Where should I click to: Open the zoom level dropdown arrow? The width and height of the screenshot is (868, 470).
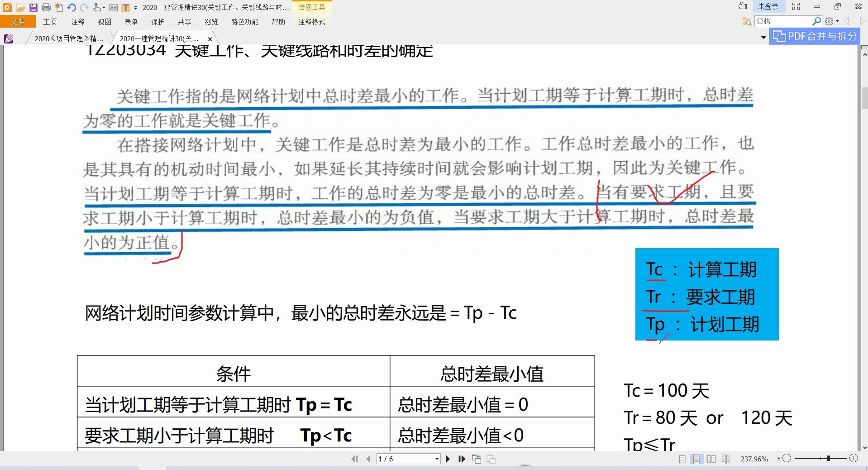click(x=778, y=459)
